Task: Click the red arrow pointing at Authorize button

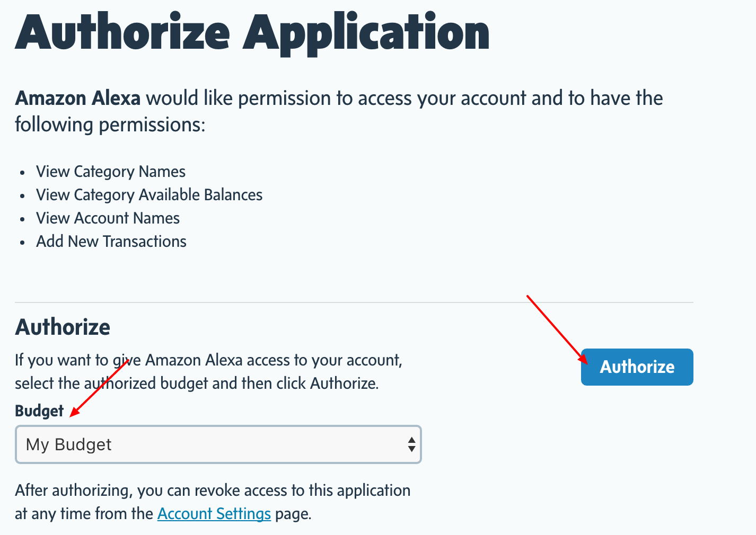Action: 557,331
